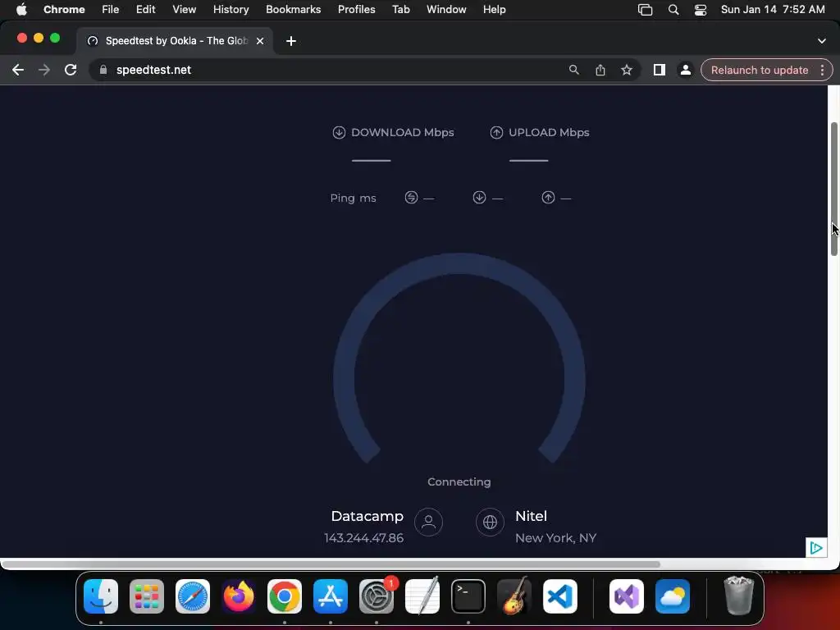Open Chrome's three-dot menu

(x=822, y=70)
